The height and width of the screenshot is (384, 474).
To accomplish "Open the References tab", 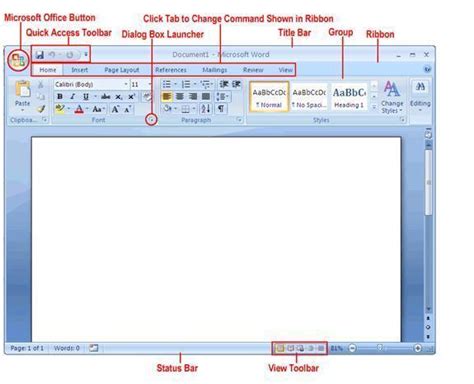I will click(x=171, y=70).
